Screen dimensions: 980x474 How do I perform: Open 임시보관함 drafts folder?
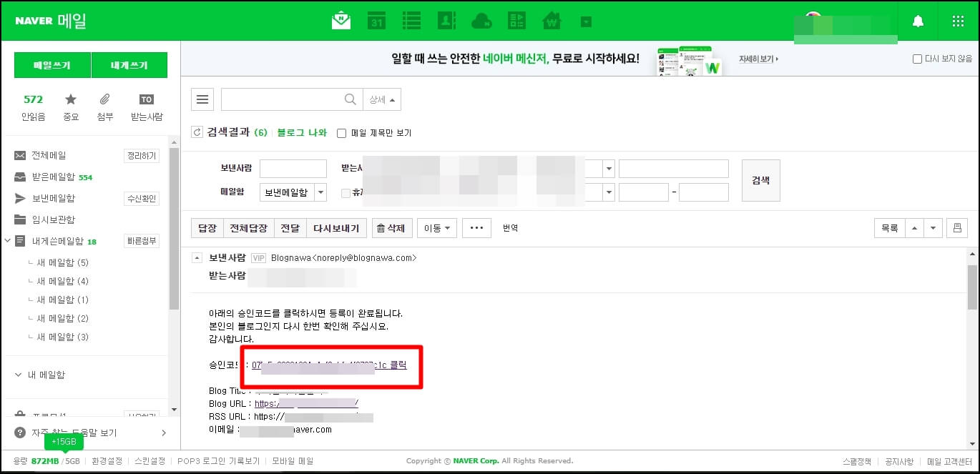53,219
